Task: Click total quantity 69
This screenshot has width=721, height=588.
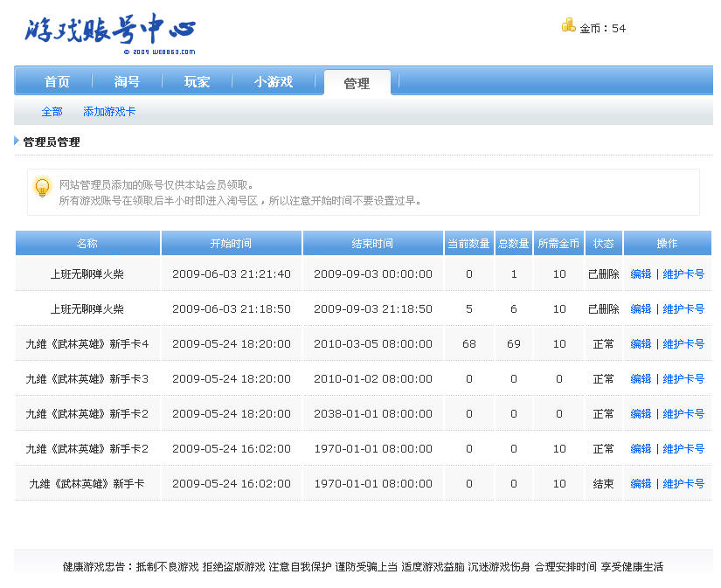Action: 514,344
